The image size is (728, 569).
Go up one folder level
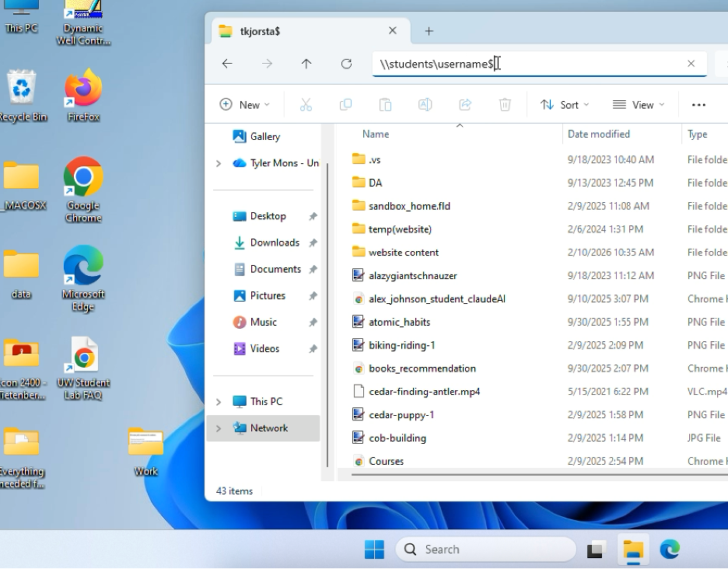pyautogui.click(x=306, y=64)
